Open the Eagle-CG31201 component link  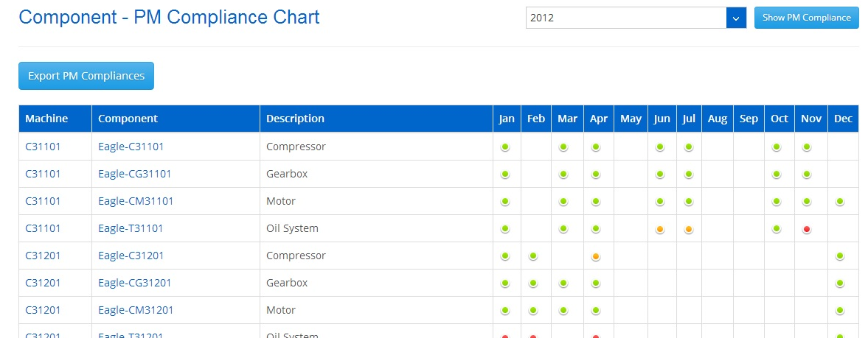[x=134, y=283]
